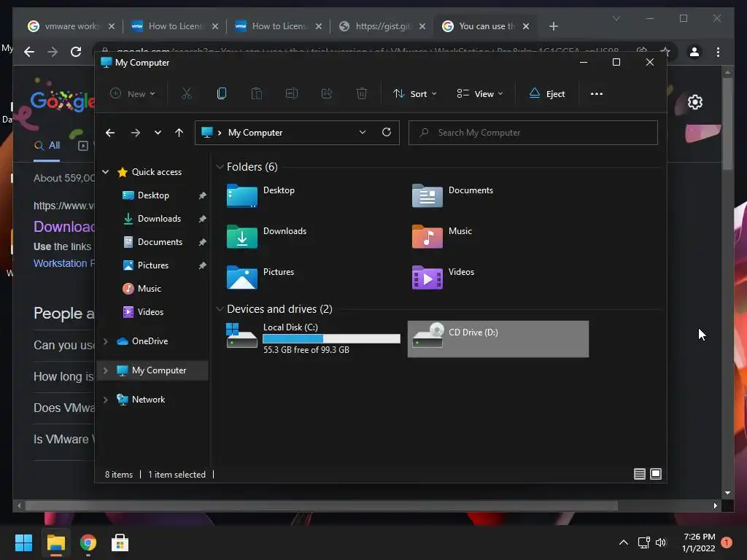Go up one folder level
This screenshot has width=747, height=560.
coord(179,133)
